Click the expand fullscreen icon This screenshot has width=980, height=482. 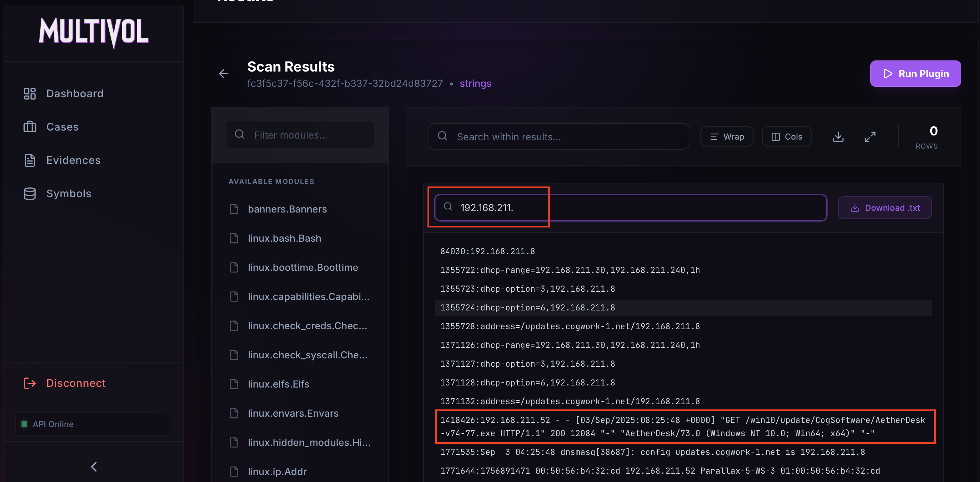point(870,136)
